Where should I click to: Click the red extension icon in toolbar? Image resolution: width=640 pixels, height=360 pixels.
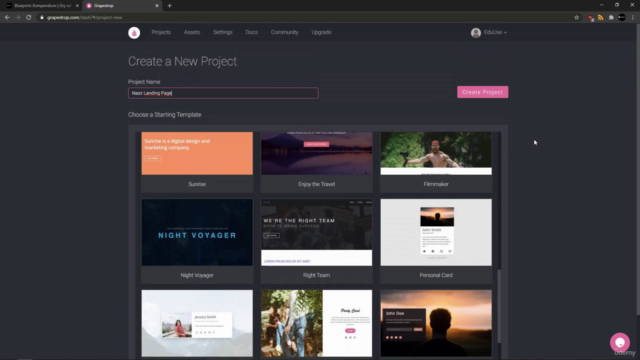pos(590,18)
